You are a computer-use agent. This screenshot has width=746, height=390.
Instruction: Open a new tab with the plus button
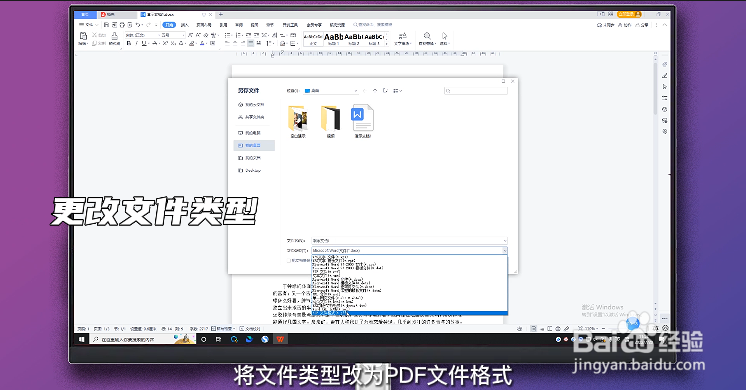click(220, 15)
